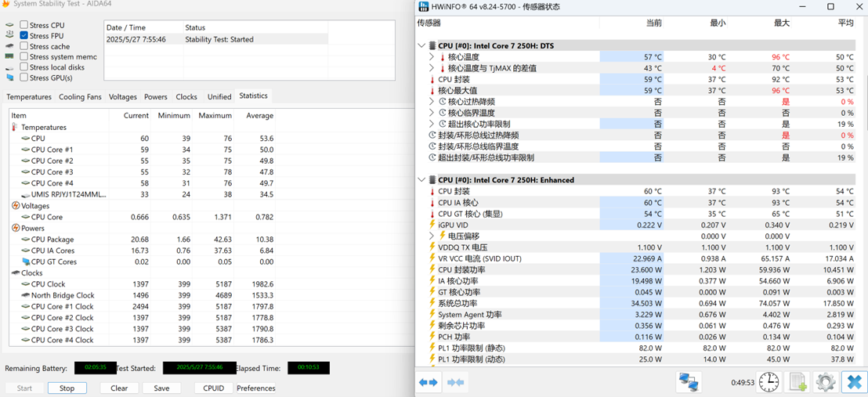Click the icon next to Clocks group in AIDA64

(16, 273)
